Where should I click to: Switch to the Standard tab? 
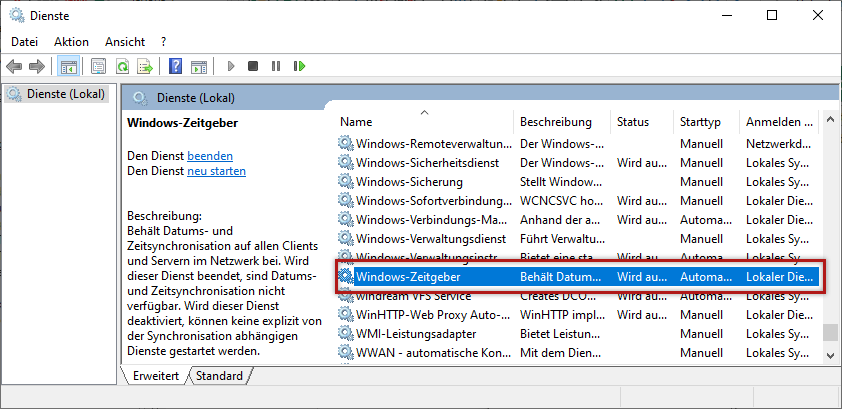[x=218, y=376]
